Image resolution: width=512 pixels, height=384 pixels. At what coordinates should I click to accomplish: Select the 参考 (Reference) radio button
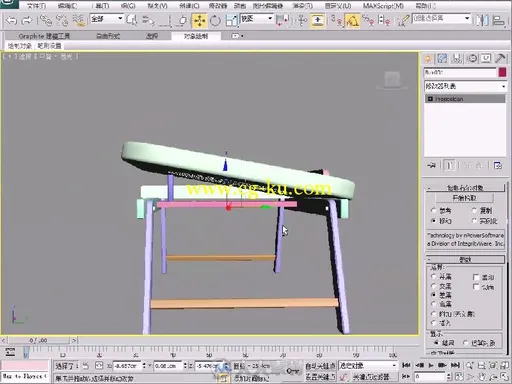click(434, 210)
